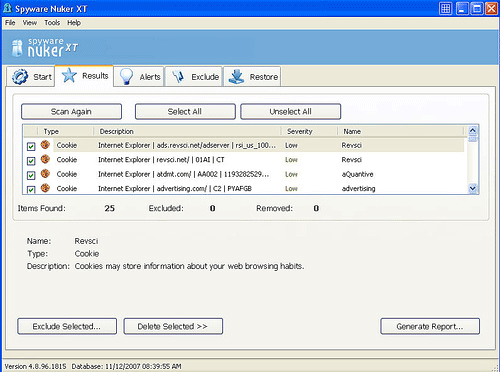This screenshot has height=372, width=500.
Task: Click the gear icon on Start tab
Action: tap(20, 77)
